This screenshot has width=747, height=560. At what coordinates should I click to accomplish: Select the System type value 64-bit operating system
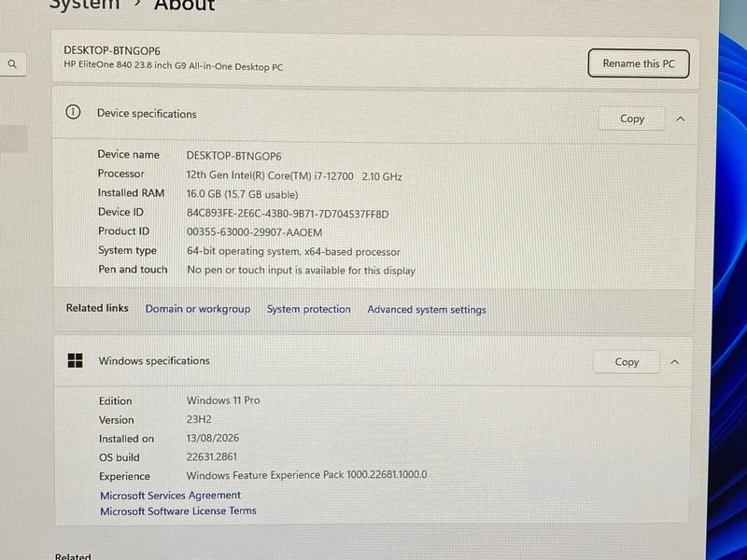pos(293,251)
